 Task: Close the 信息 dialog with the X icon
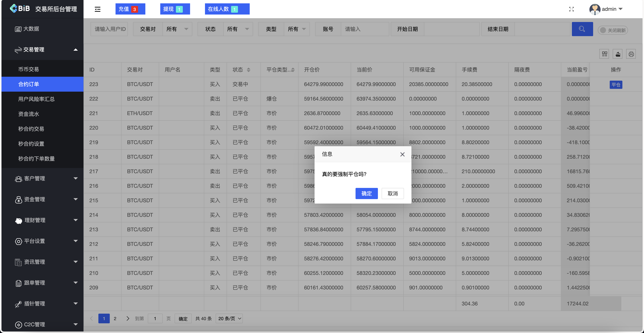pos(402,154)
